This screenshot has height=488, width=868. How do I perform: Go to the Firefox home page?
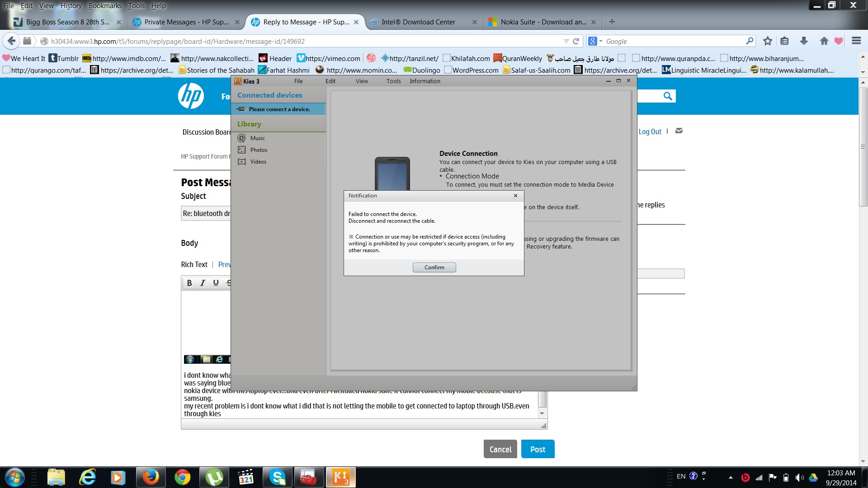tap(824, 41)
